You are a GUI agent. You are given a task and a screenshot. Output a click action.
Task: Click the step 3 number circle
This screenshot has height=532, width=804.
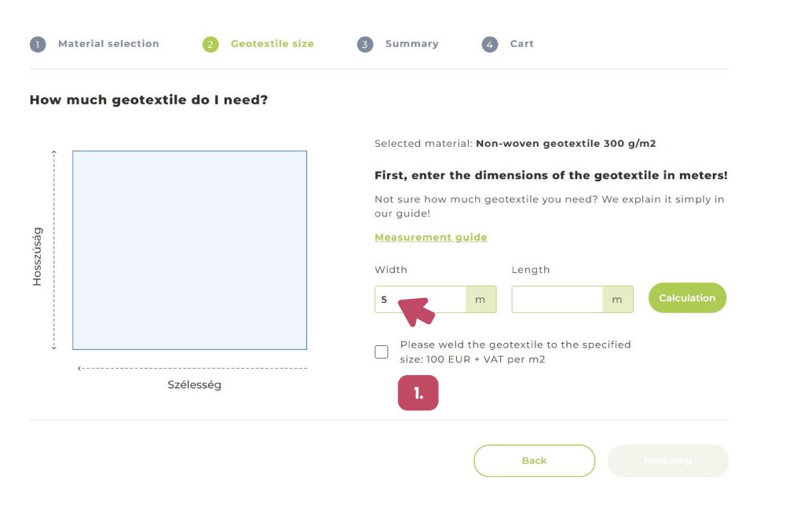pyautogui.click(x=365, y=45)
